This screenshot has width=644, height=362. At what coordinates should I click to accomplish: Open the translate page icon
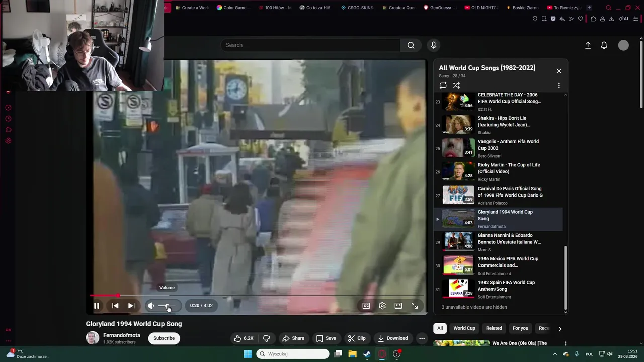[562, 19]
